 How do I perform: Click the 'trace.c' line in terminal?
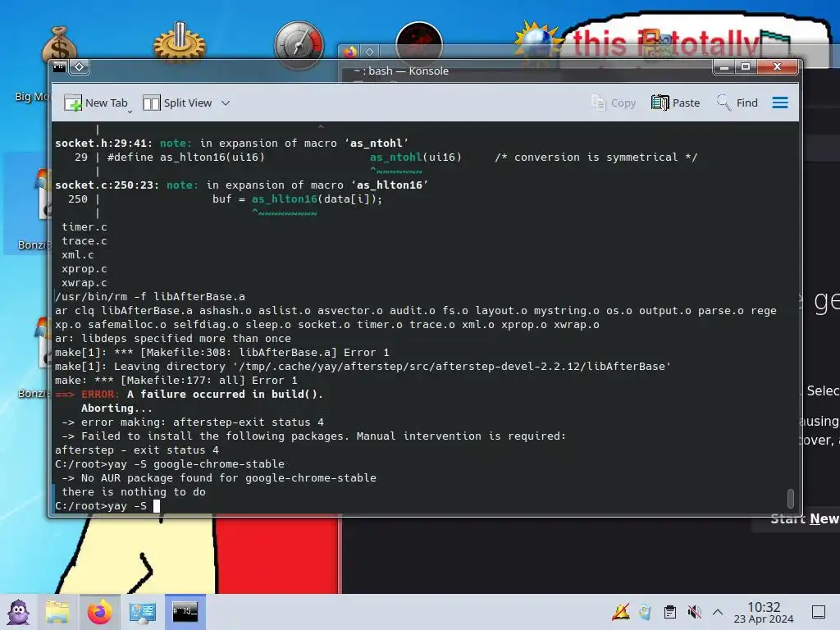[84, 241]
